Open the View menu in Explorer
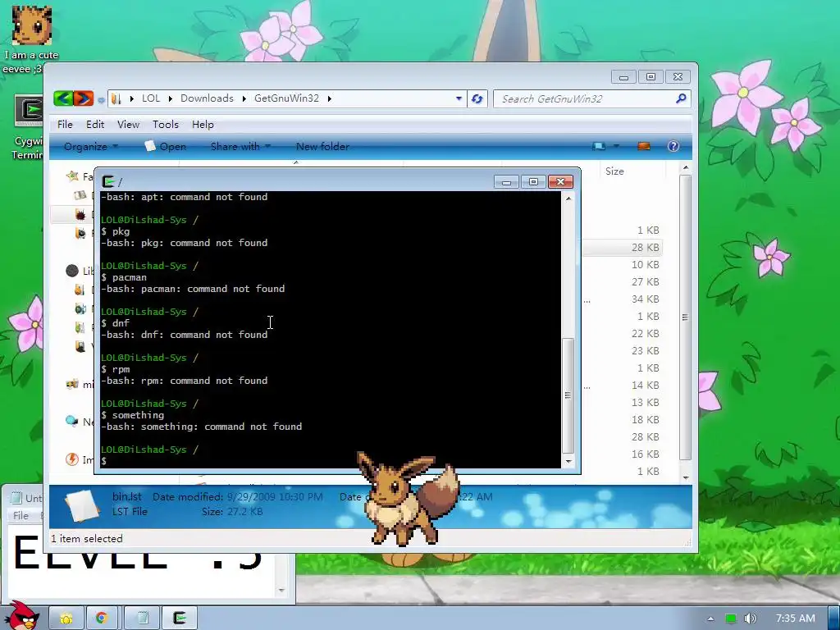This screenshot has height=630, width=840. 128,125
